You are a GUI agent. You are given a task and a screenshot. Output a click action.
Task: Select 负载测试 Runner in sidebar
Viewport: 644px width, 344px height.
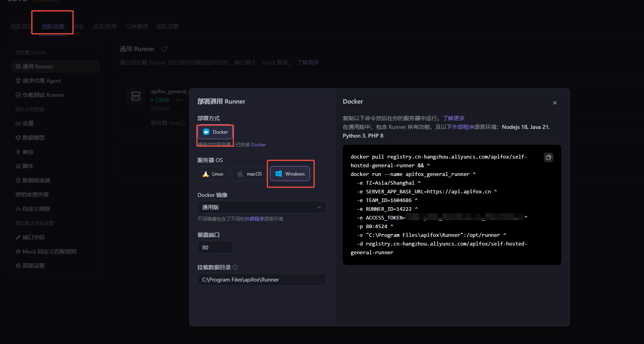[56, 95]
